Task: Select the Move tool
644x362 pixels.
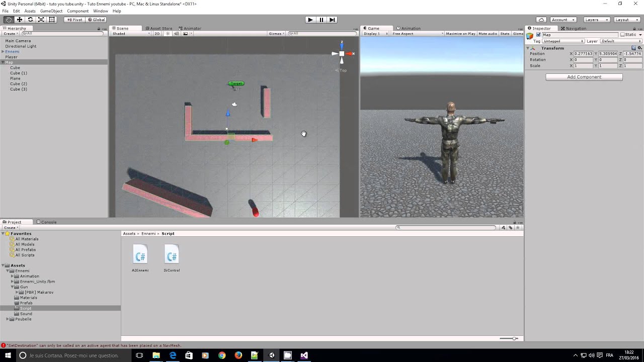Action: point(20,20)
